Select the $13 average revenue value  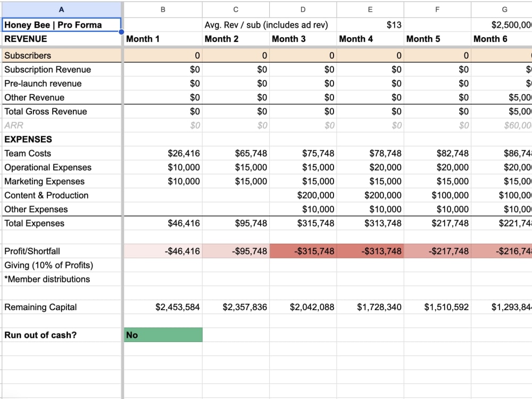pos(370,24)
